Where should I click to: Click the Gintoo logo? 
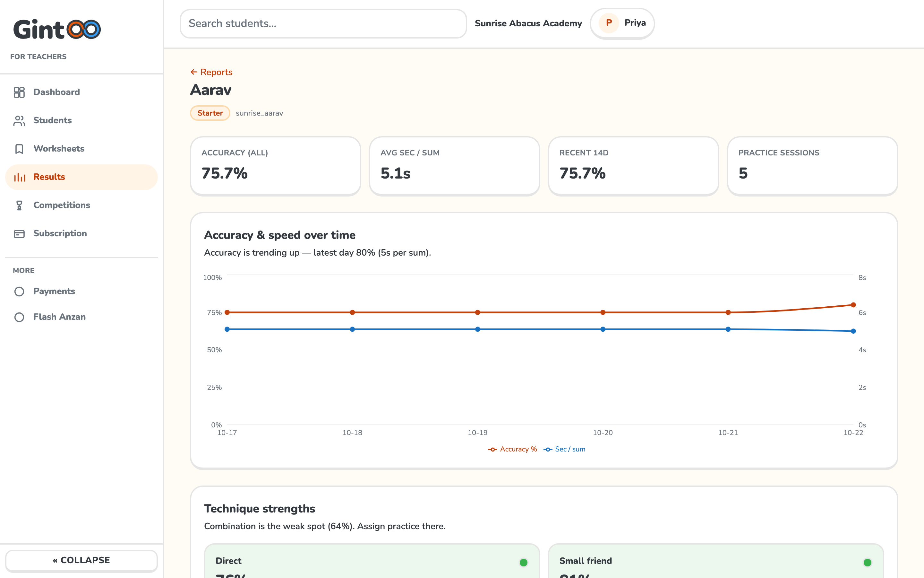[x=57, y=29]
